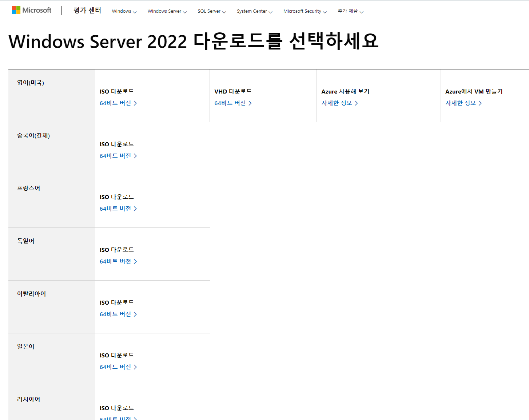The image size is (529, 420).
Task: Open 64비트 버전 ISO link for 영어(미국)
Action: coord(118,103)
